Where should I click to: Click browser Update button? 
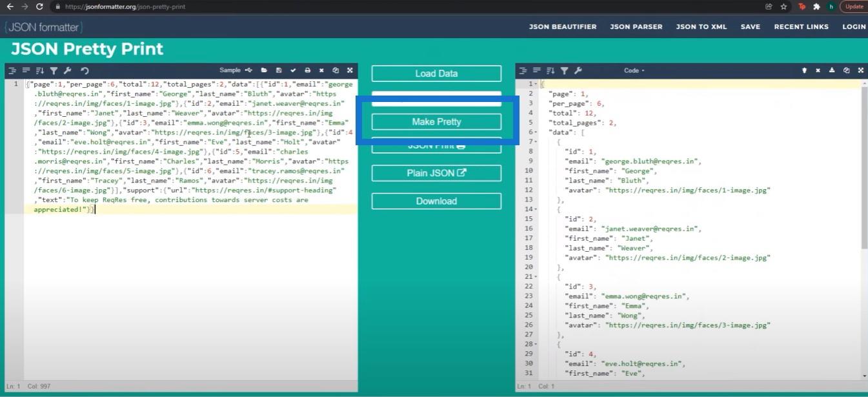(x=854, y=6)
